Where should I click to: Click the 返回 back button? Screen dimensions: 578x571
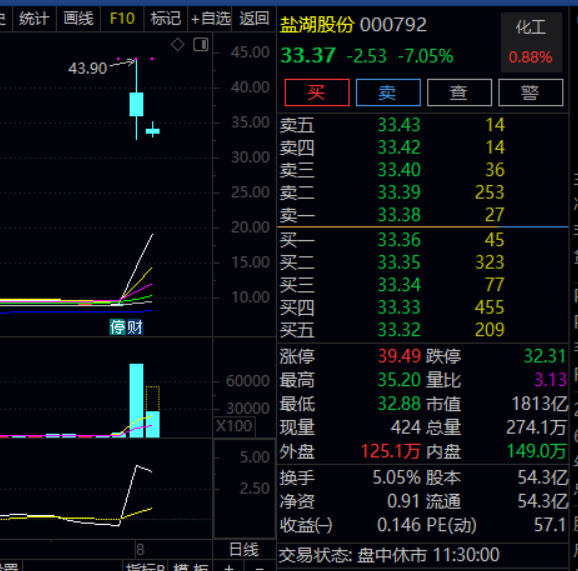pos(254,18)
